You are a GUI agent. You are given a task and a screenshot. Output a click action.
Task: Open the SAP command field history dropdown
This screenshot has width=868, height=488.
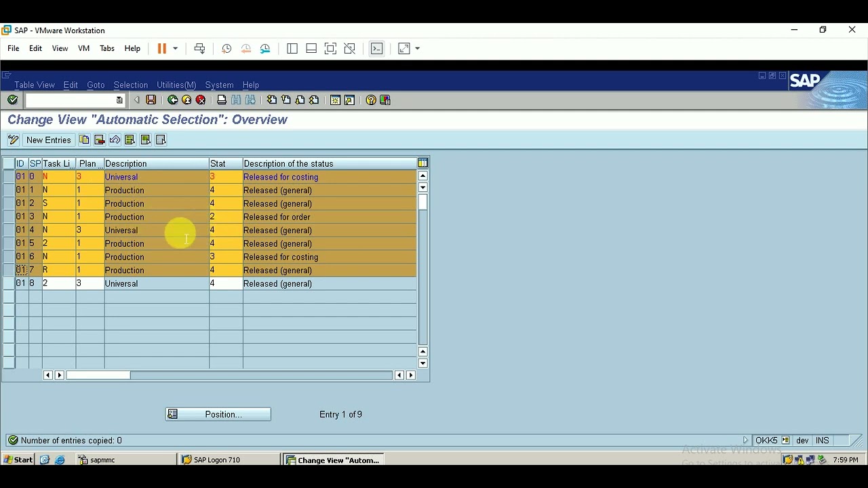tap(119, 100)
